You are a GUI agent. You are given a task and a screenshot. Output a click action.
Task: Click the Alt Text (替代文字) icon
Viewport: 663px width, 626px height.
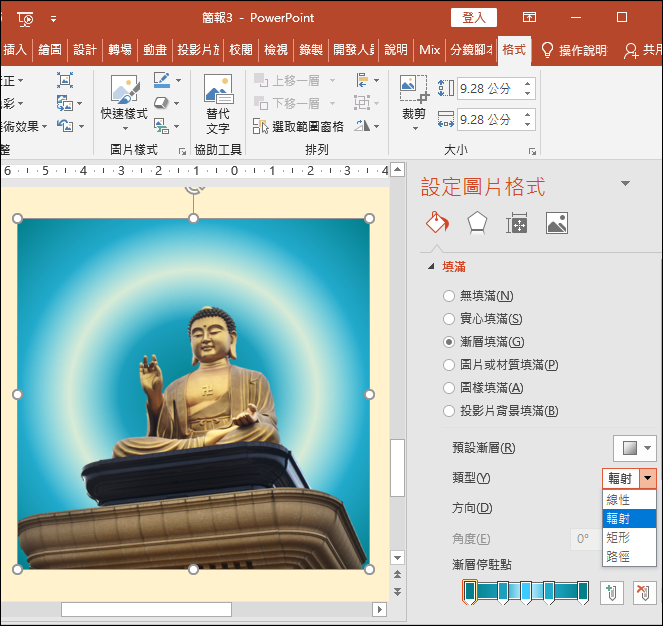218,89
